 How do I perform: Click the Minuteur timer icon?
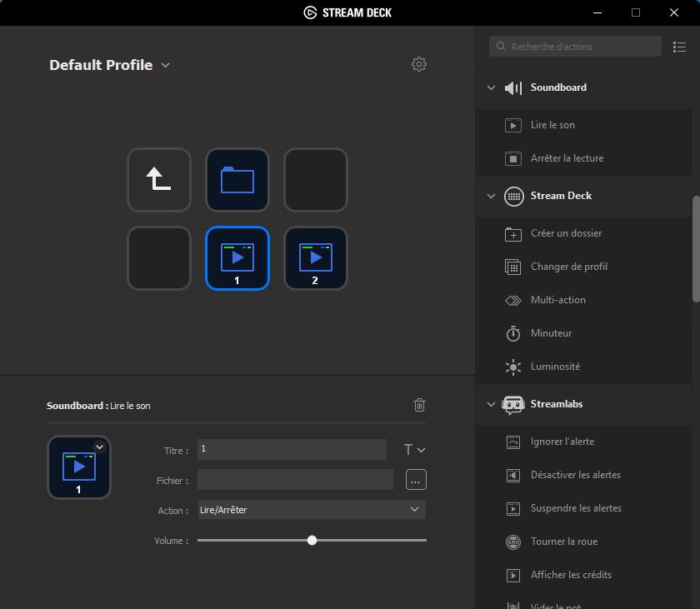pyautogui.click(x=513, y=333)
